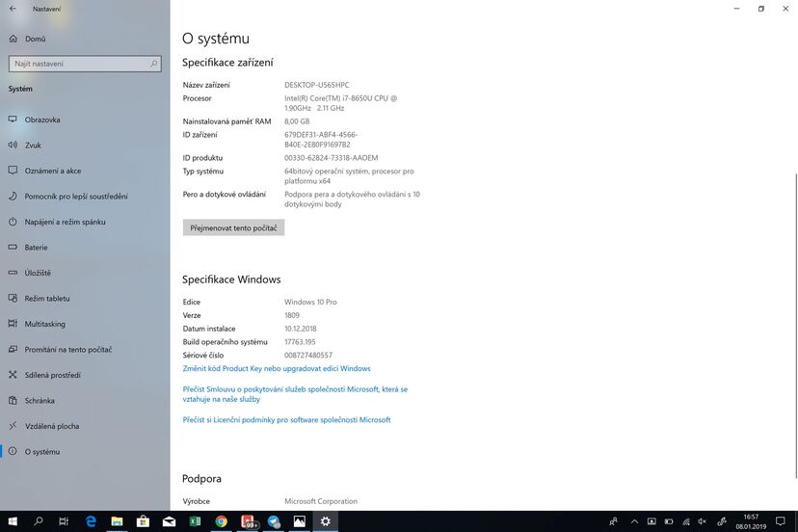
Task: Open Action Center notifications icon
Action: (781, 521)
